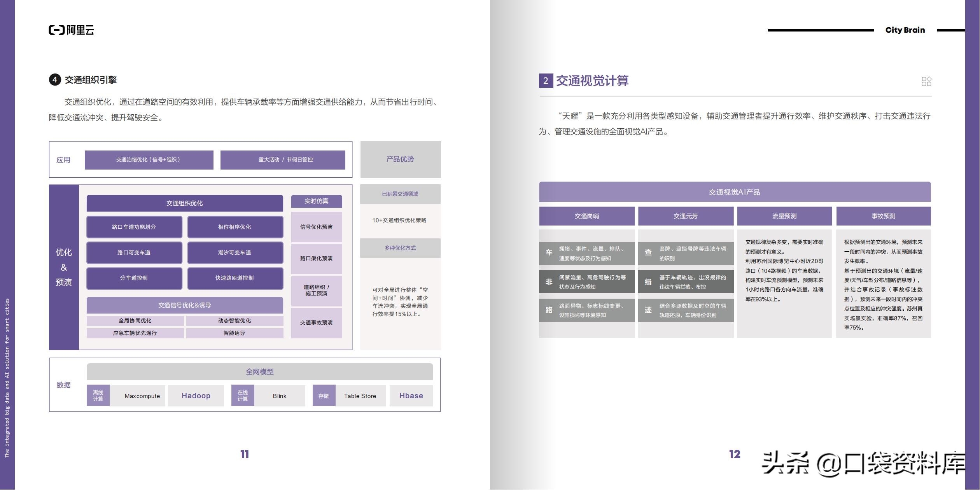Click the Hadoop data box
980x490 pixels.
[196, 396]
